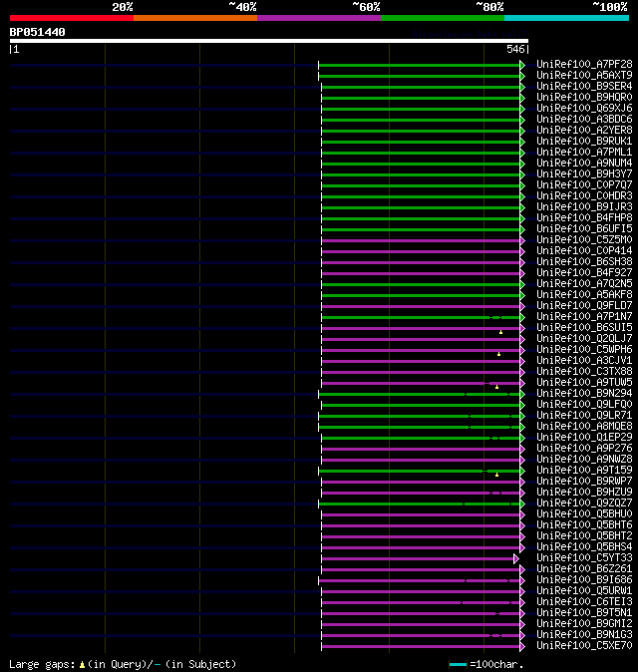638x672 pixels.
Task: Select UniRef100_A3CJV1 label
Action: (x=584, y=361)
